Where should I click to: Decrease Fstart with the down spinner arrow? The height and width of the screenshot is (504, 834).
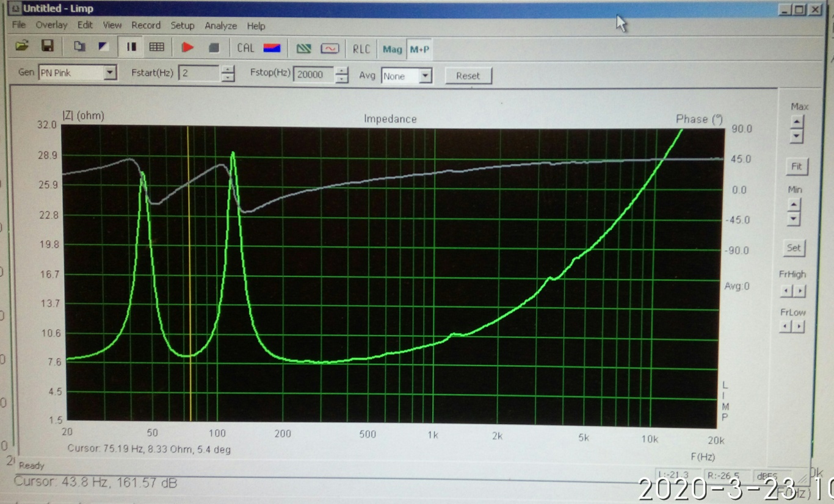(228, 77)
